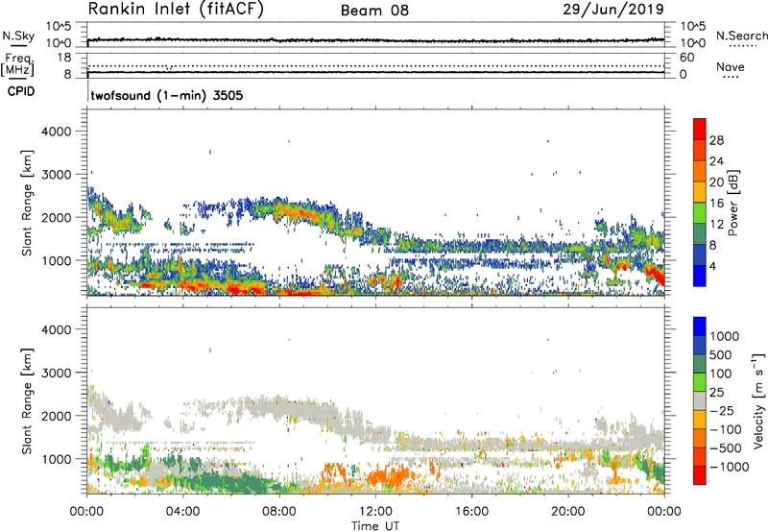768x532 pixels.
Task: Click the bright blue bottom Power band below 4
Action: [x=700, y=276]
